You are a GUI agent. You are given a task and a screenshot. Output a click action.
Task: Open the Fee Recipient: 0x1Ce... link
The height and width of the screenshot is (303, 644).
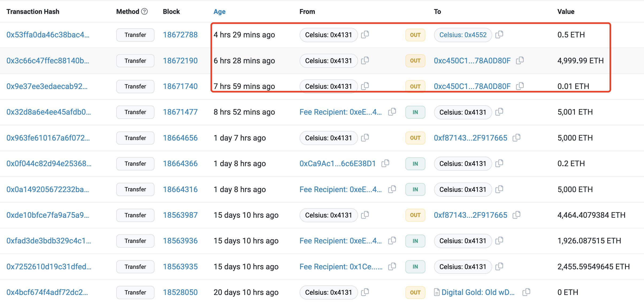click(341, 267)
